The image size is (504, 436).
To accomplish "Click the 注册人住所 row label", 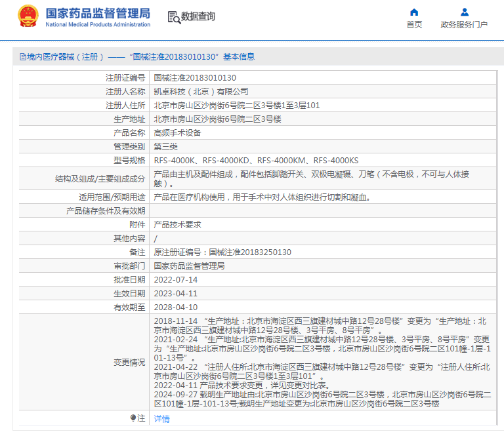I will point(125,106).
